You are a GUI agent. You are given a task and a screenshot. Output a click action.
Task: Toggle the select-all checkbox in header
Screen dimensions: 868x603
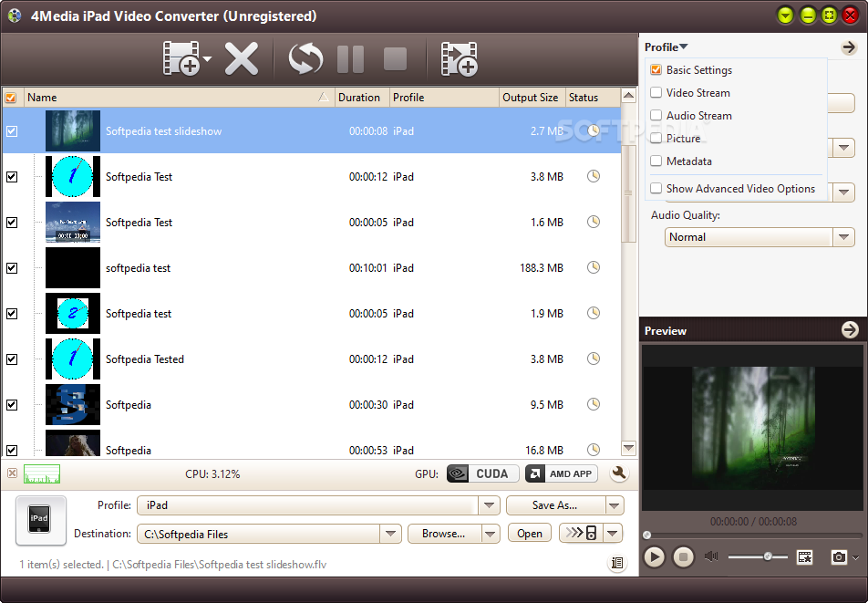pyautogui.click(x=11, y=98)
